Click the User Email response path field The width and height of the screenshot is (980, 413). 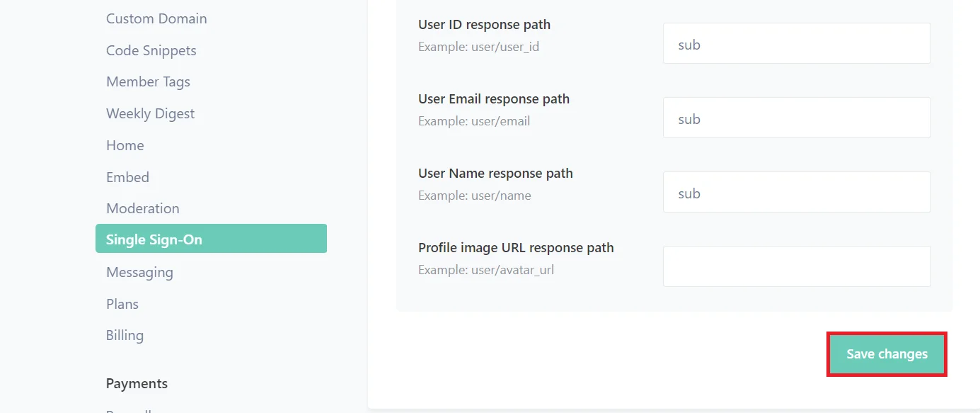pyautogui.click(x=796, y=118)
